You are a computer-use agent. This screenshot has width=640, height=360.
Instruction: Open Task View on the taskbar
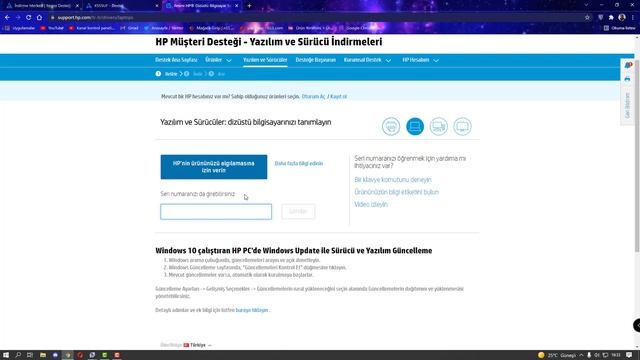[30, 355]
